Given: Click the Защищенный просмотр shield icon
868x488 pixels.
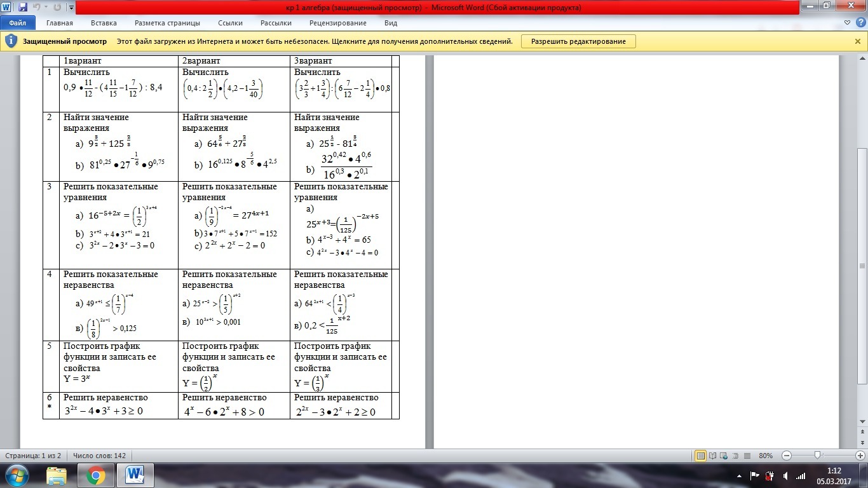Looking at the screenshot, I should [11, 41].
